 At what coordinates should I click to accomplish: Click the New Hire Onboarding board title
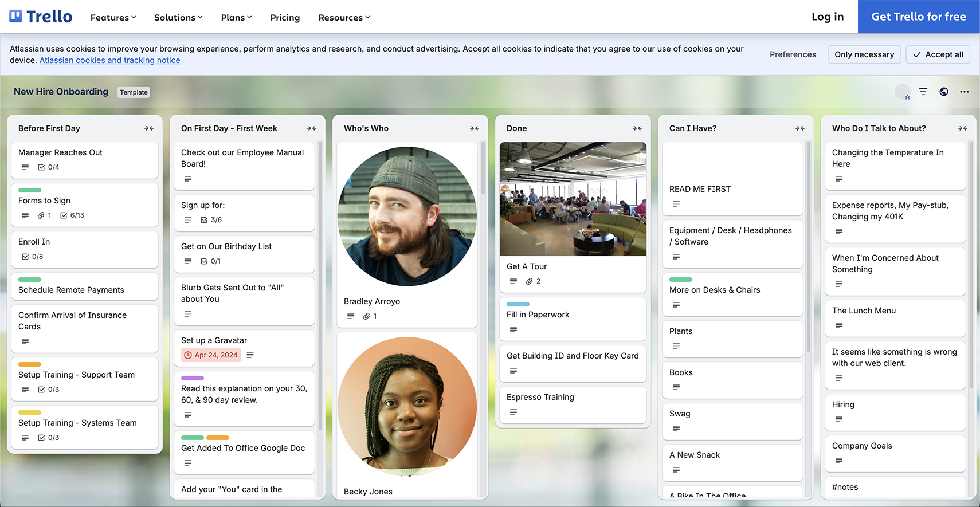[x=61, y=92]
